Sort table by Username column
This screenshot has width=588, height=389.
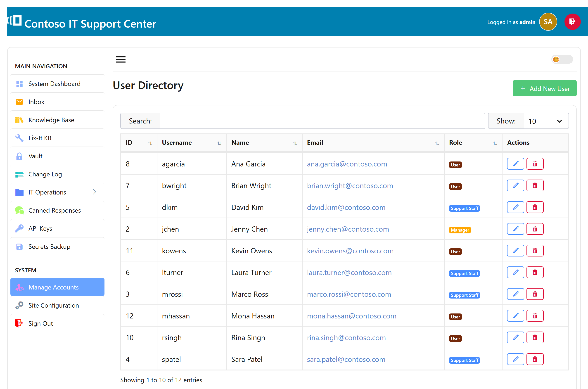[x=192, y=143]
